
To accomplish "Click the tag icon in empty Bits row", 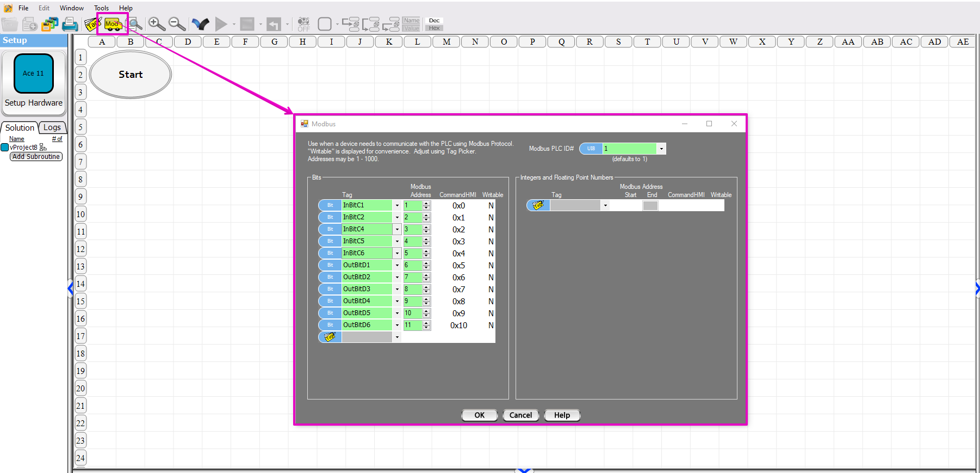I will [x=330, y=337].
